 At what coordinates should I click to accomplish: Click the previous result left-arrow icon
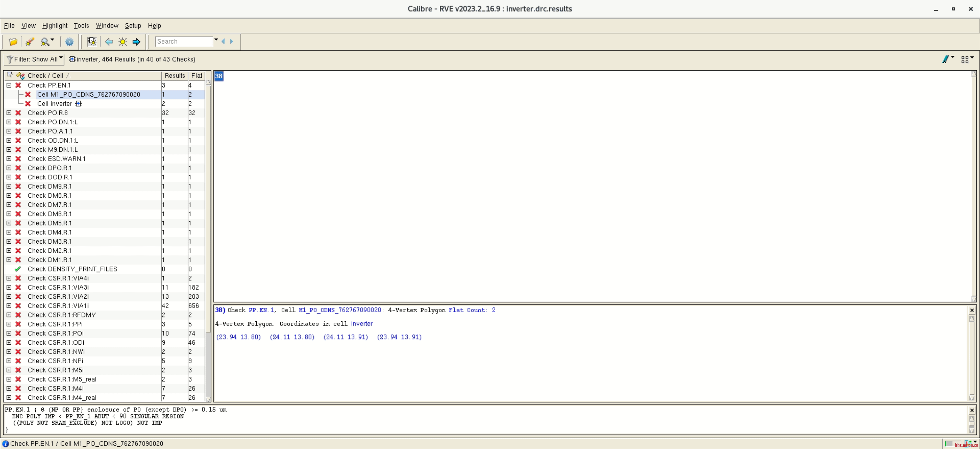click(x=109, y=41)
